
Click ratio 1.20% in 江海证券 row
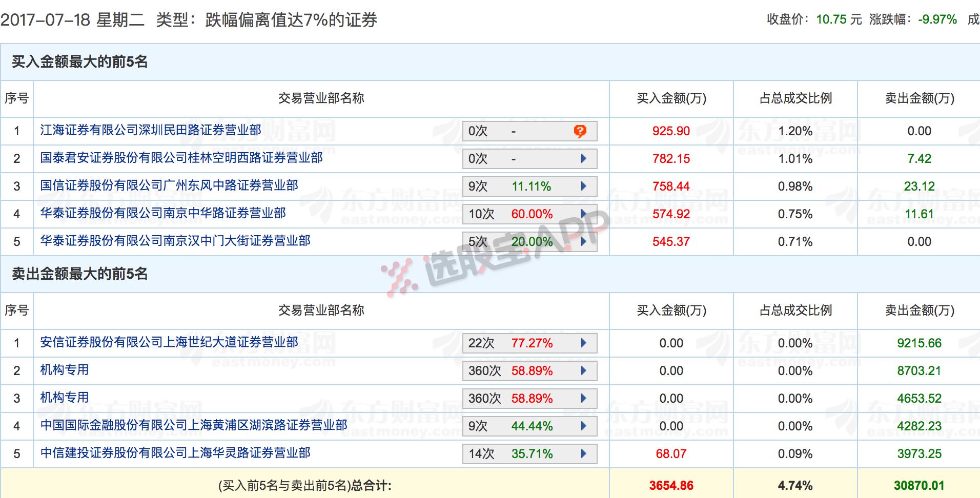click(795, 131)
